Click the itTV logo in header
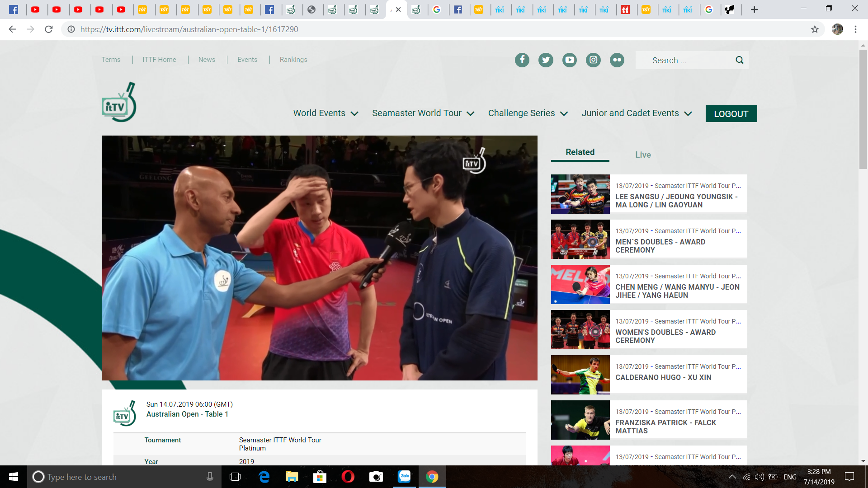Viewport: 868px width, 488px height. [119, 103]
